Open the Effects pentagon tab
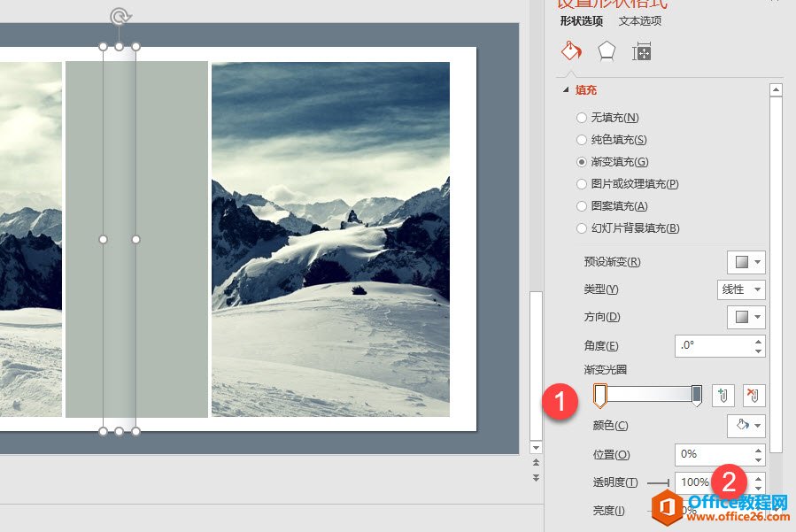The height and width of the screenshot is (532, 796). pyautogui.click(x=607, y=51)
